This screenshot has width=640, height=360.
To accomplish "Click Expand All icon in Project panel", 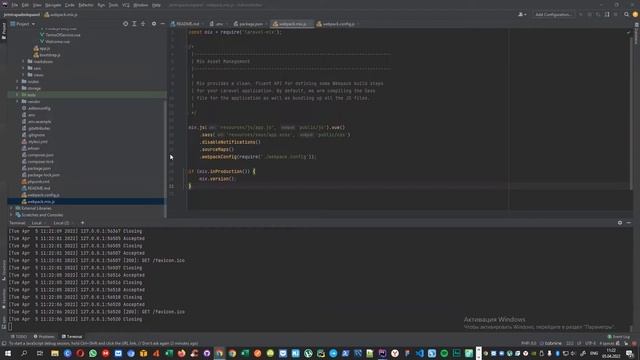I will [134, 24].
